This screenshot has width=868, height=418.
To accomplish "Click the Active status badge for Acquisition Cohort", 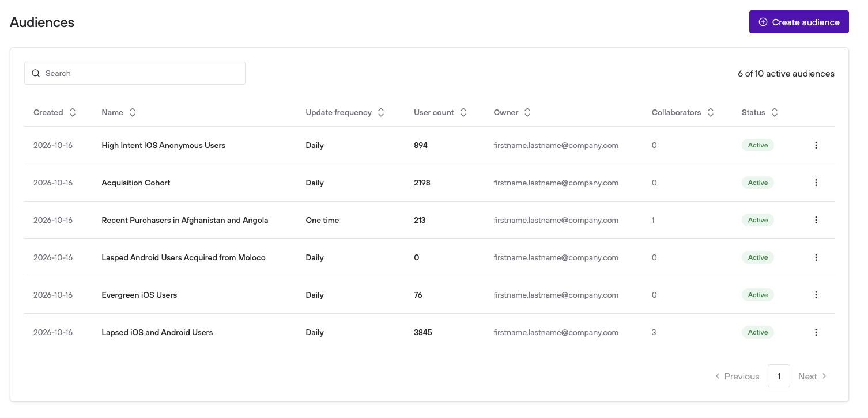I will tap(758, 183).
